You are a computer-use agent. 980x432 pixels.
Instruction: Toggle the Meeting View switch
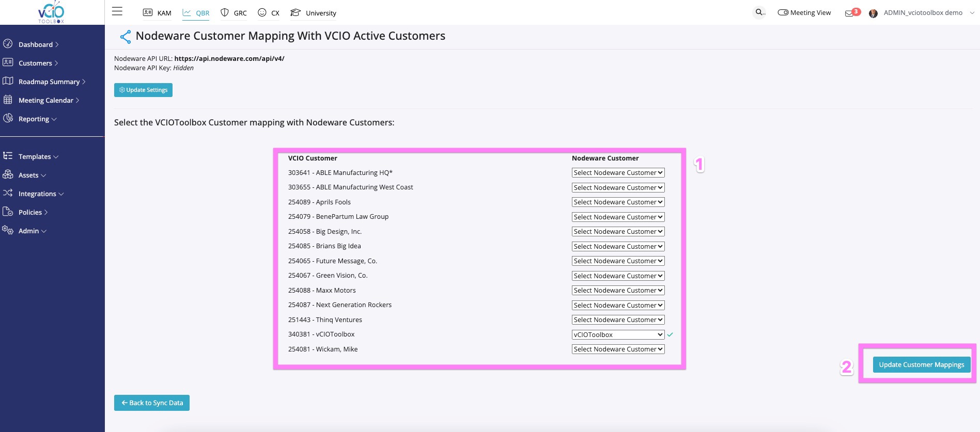783,12
